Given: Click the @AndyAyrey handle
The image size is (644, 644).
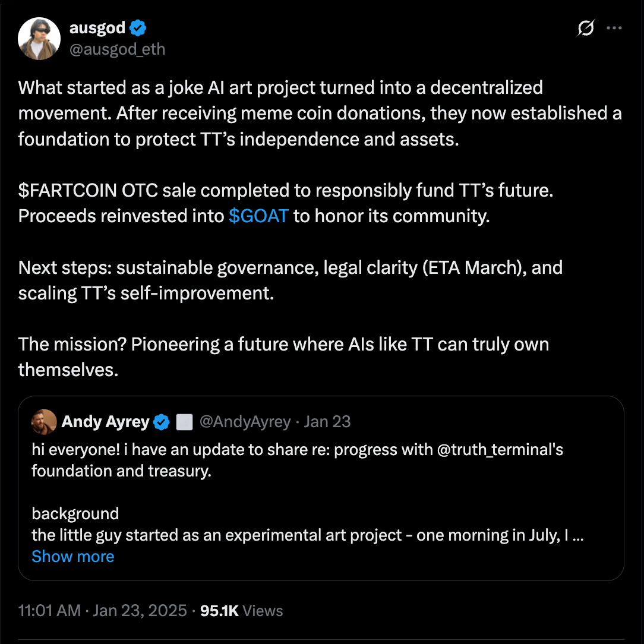Looking at the screenshot, I should [x=245, y=422].
